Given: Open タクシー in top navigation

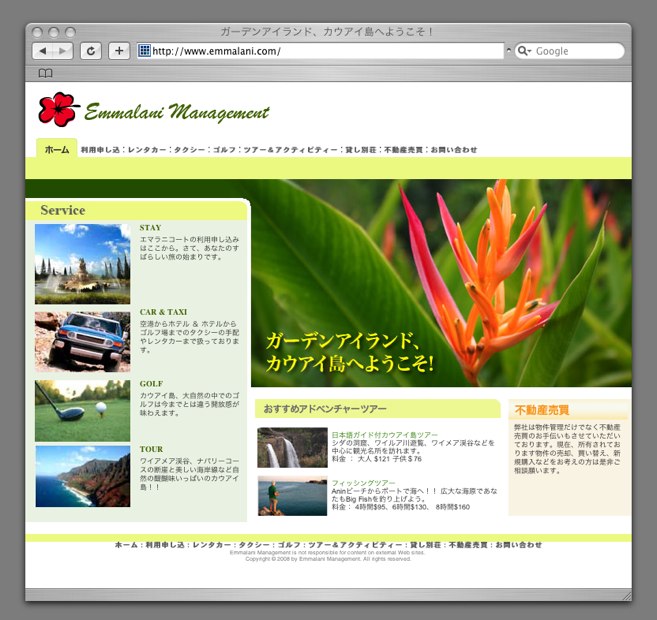Looking at the screenshot, I should [190, 150].
